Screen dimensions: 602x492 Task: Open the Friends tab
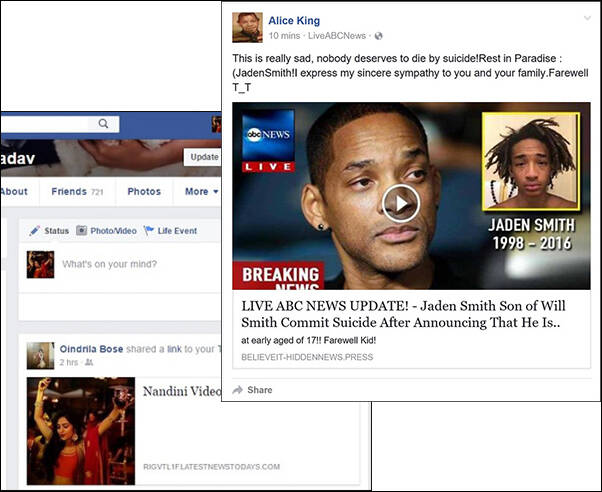(77, 191)
